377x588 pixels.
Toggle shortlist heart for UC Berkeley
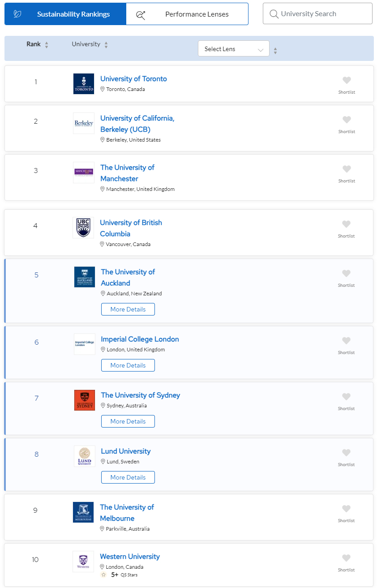[347, 120]
